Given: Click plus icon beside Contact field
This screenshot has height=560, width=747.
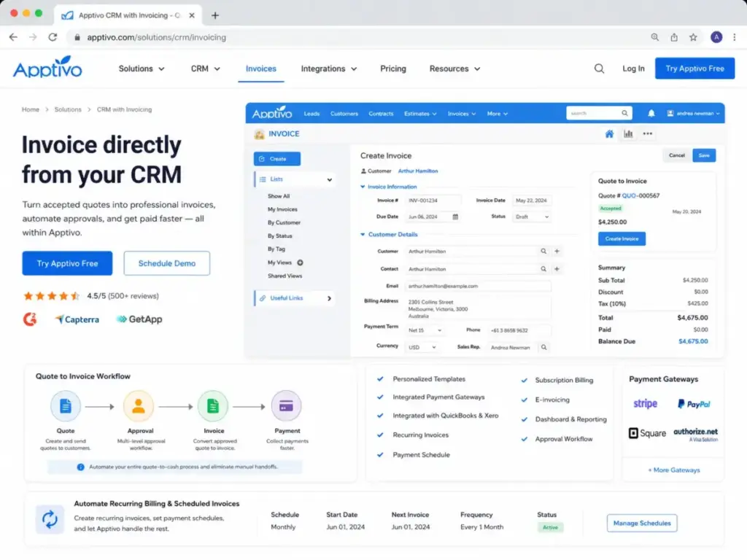Looking at the screenshot, I should tap(557, 269).
